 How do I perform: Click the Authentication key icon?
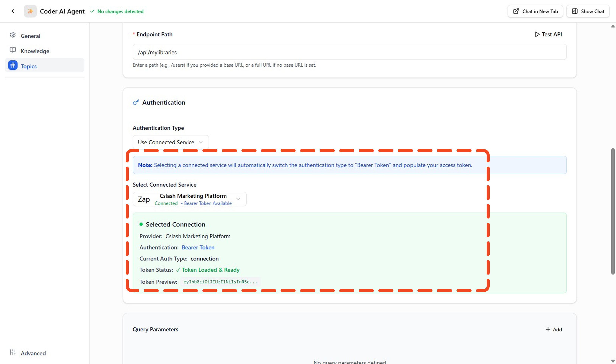coord(136,102)
